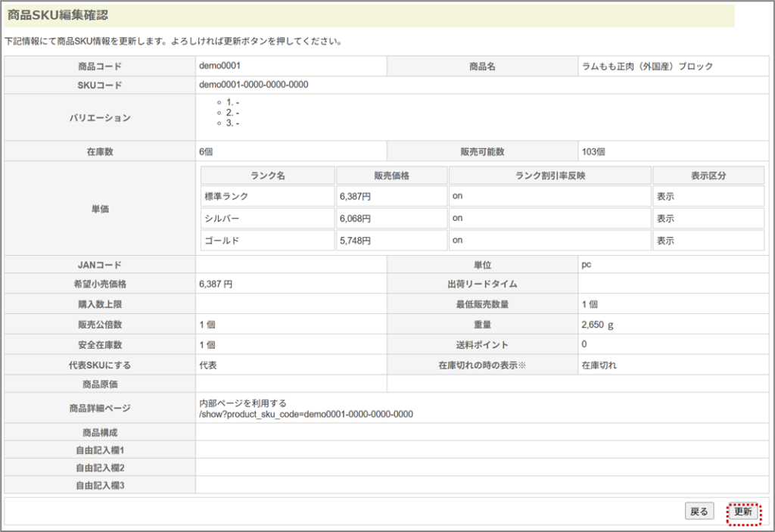Click the 代表 value beside 代表SKUにする
This screenshot has height=532, width=775.
point(207,365)
